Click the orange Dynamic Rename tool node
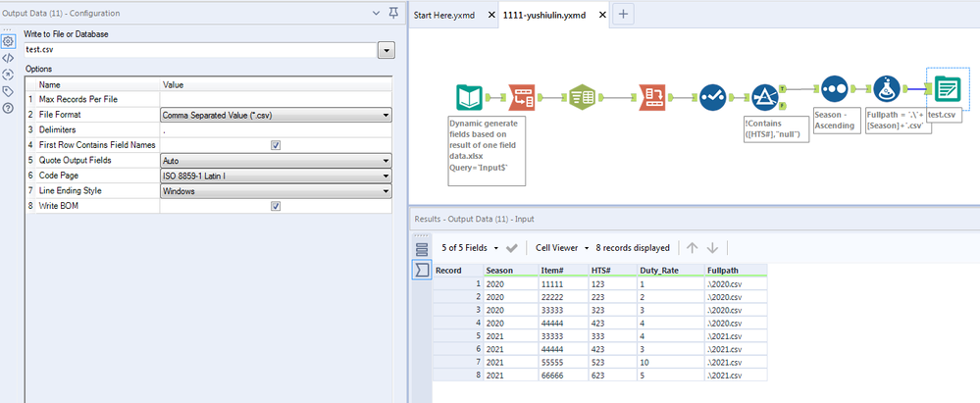This screenshot has height=403, width=980. (x=521, y=97)
